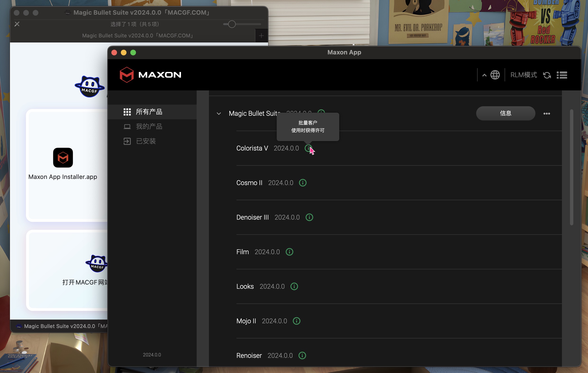
Task: Click the Maxon App Installer.app icon
Action: (x=63, y=158)
